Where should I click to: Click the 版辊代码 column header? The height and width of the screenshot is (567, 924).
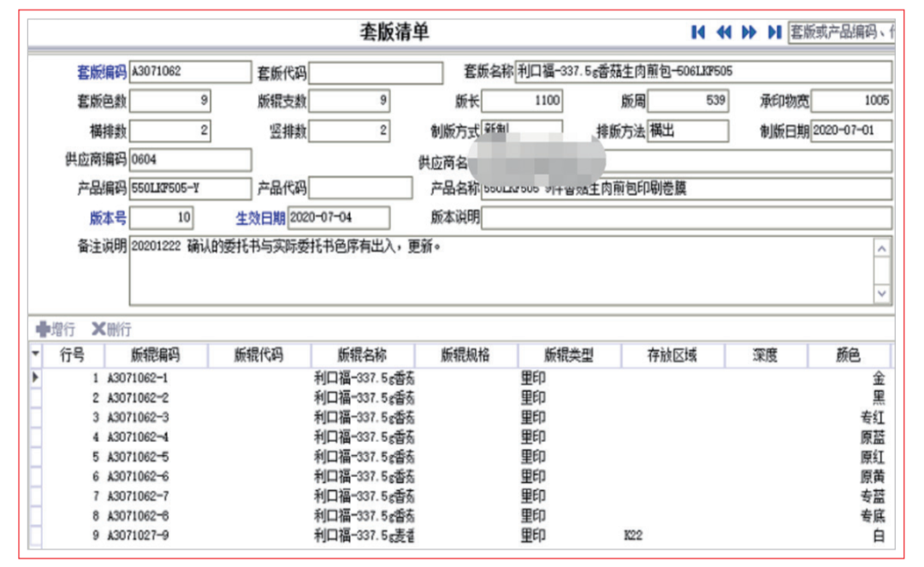pos(258,355)
